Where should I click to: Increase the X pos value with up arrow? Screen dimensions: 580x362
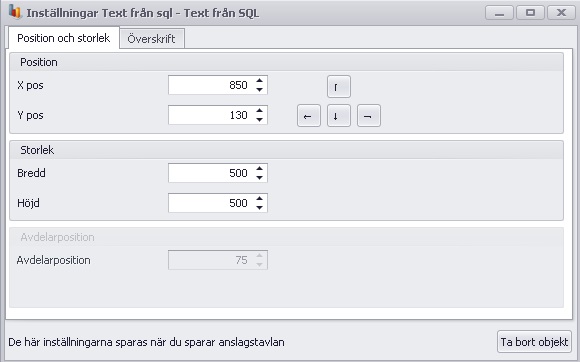(259, 81)
